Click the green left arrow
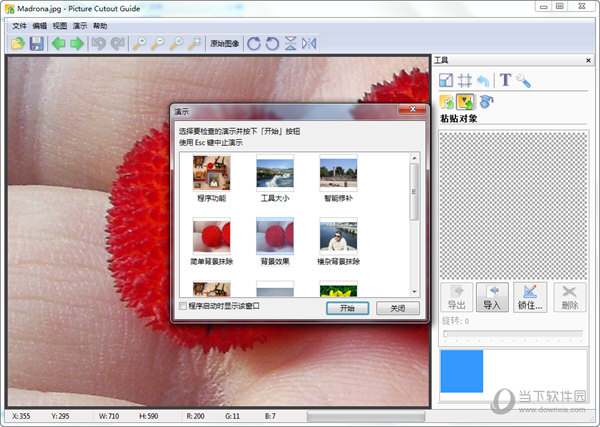Viewport: 600px width, 427px height. (x=59, y=44)
